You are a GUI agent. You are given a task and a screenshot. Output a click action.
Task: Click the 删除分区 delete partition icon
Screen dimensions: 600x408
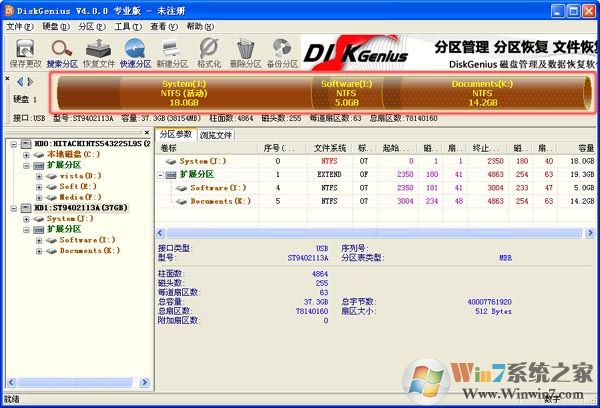click(x=246, y=50)
